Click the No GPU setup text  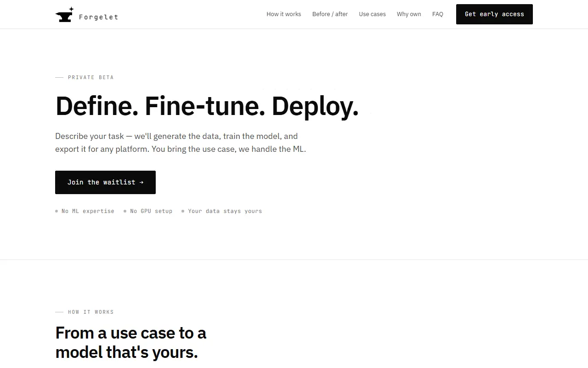point(151,211)
